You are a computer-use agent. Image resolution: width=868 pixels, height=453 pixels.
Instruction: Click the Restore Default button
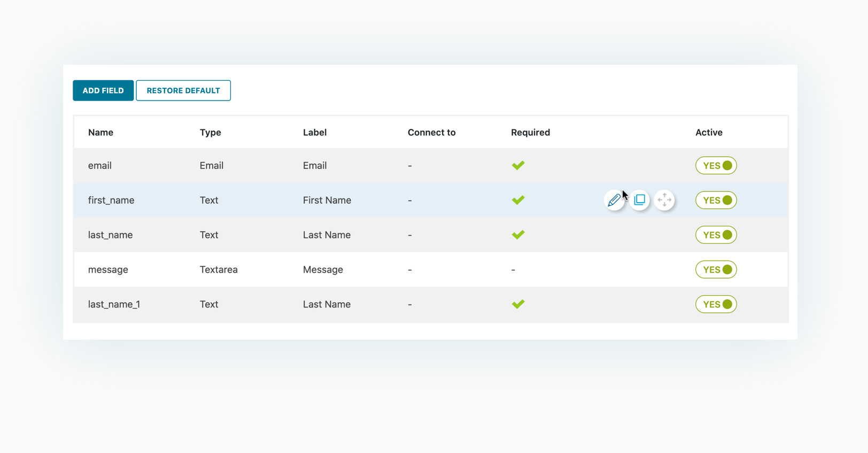pos(183,90)
